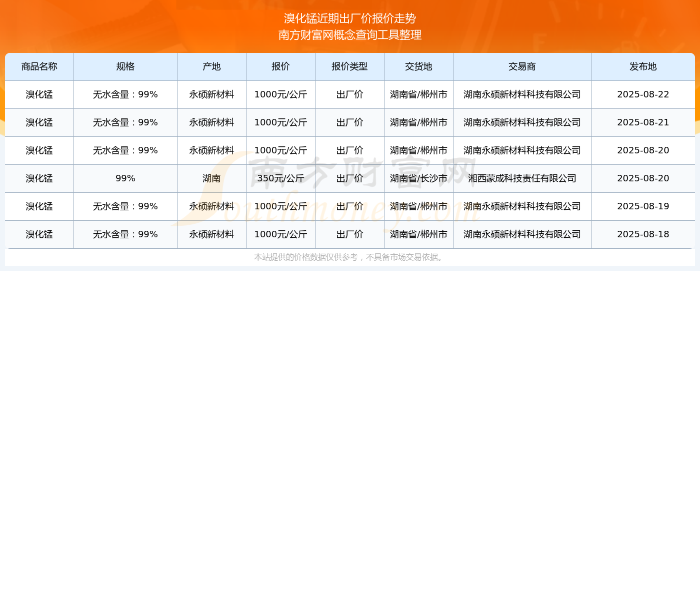Select the date 2025-08-18 cell
Screen dimensions: 700x602
643,235
